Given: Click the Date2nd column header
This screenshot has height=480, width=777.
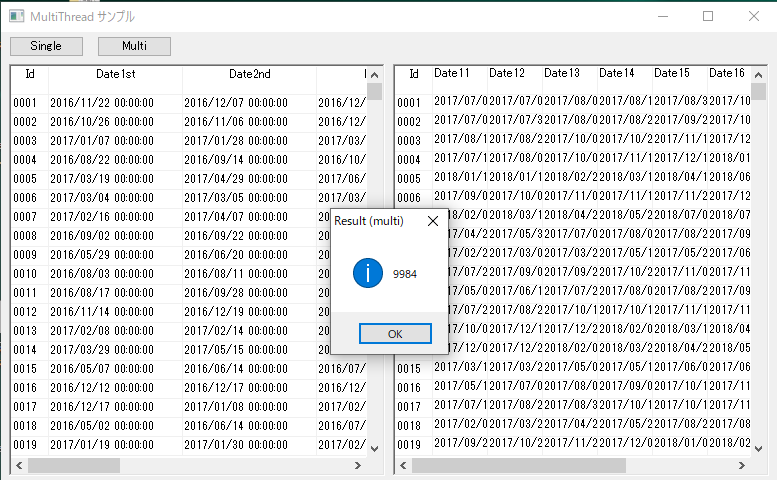Looking at the screenshot, I should point(249,74).
